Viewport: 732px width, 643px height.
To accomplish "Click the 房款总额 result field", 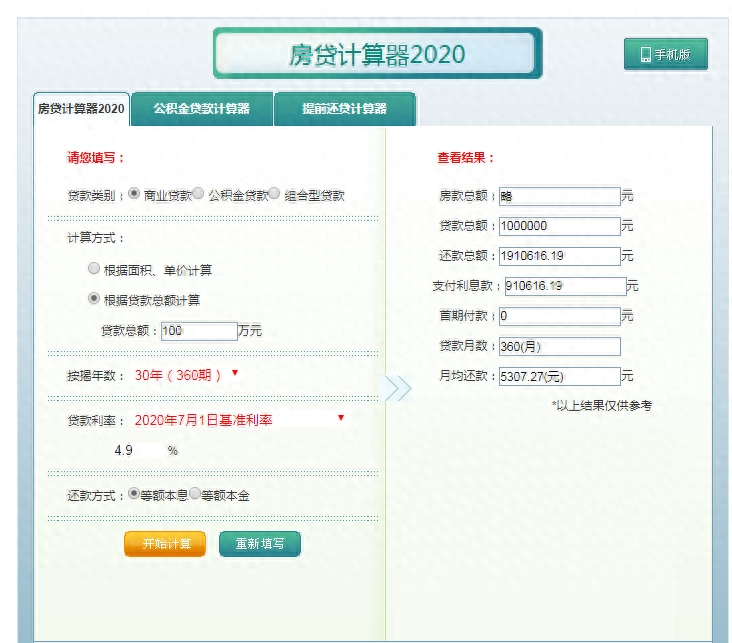I will pyautogui.click(x=560, y=196).
